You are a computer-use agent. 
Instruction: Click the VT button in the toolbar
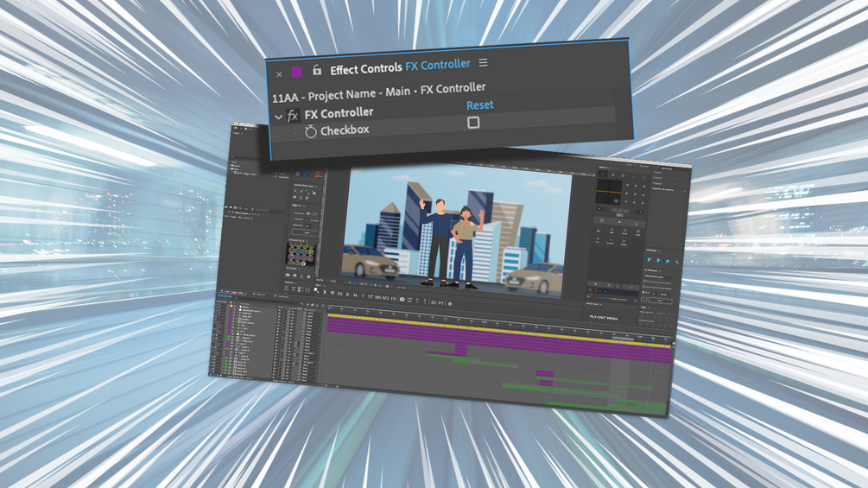coord(371,296)
